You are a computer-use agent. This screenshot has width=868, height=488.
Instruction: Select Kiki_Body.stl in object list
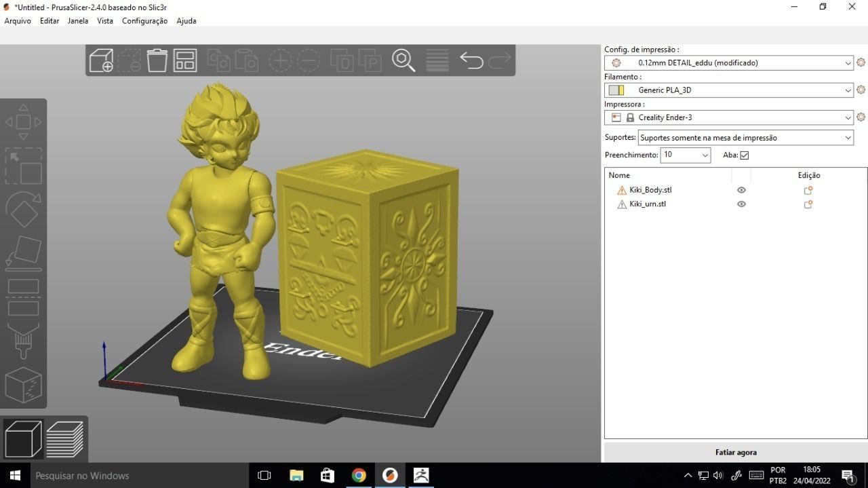pyautogui.click(x=650, y=190)
